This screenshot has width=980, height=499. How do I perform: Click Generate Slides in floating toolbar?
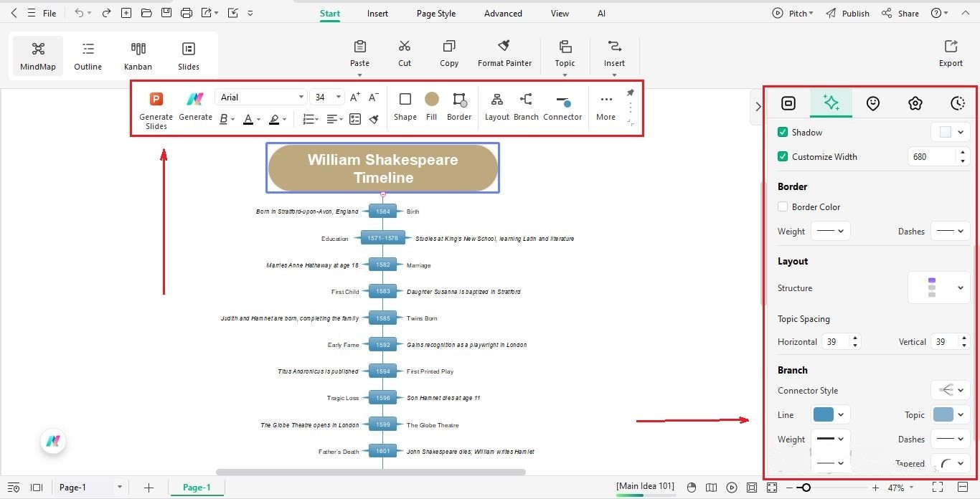pyautogui.click(x=156, y=110)
